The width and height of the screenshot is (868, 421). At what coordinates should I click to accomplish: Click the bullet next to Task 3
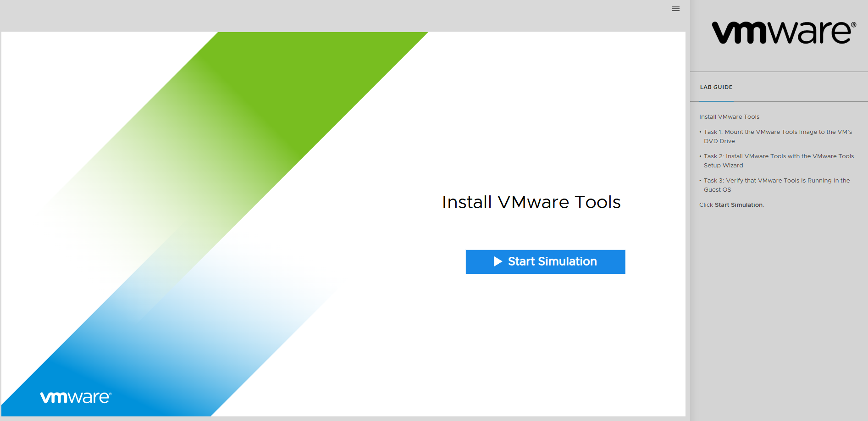click(x=701, y=180)
